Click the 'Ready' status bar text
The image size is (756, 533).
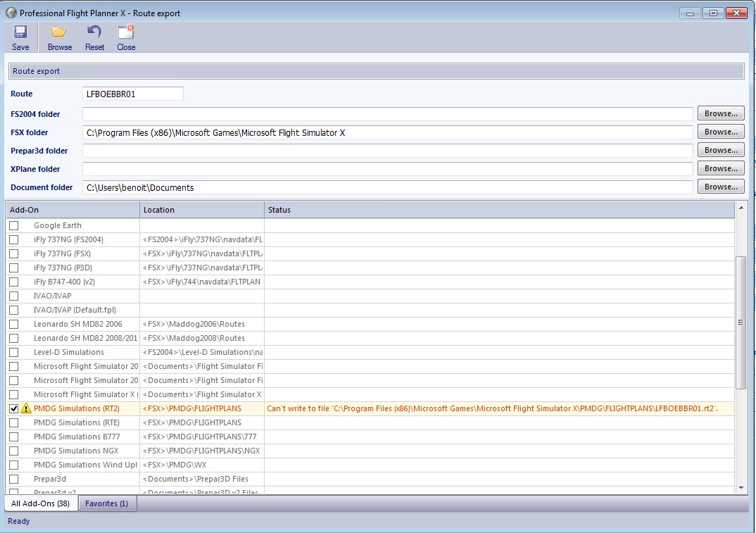[x=19, y=521]
